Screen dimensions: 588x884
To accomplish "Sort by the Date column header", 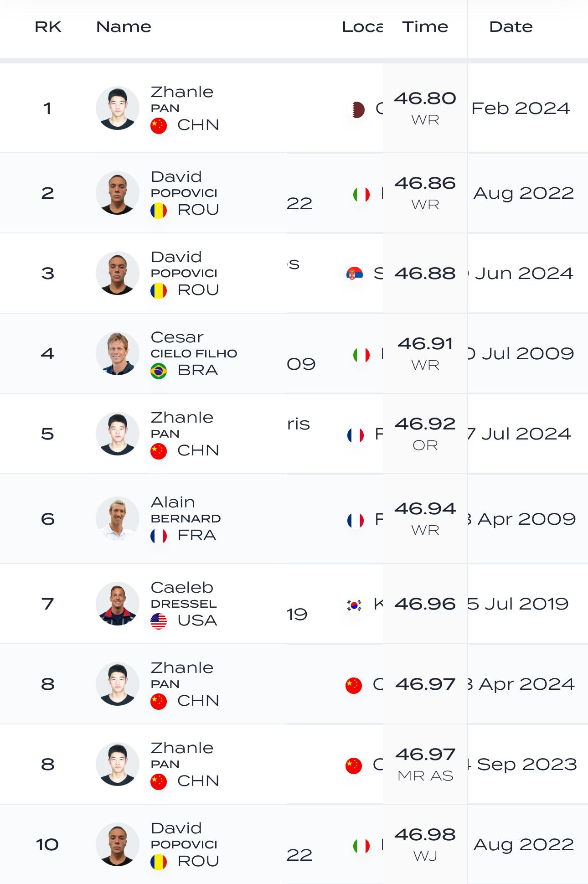I will [511, 27].
